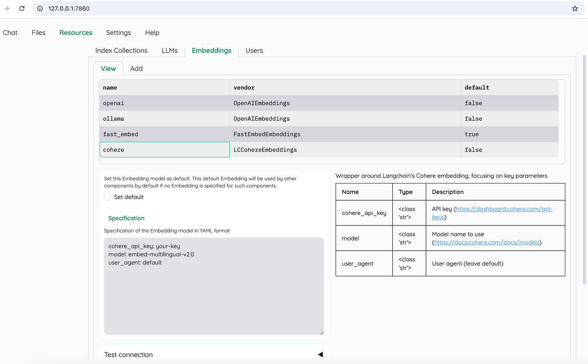Click the site information icon in address bar
The width and height of the screenshot is (588, 364).
click(39, 8)
